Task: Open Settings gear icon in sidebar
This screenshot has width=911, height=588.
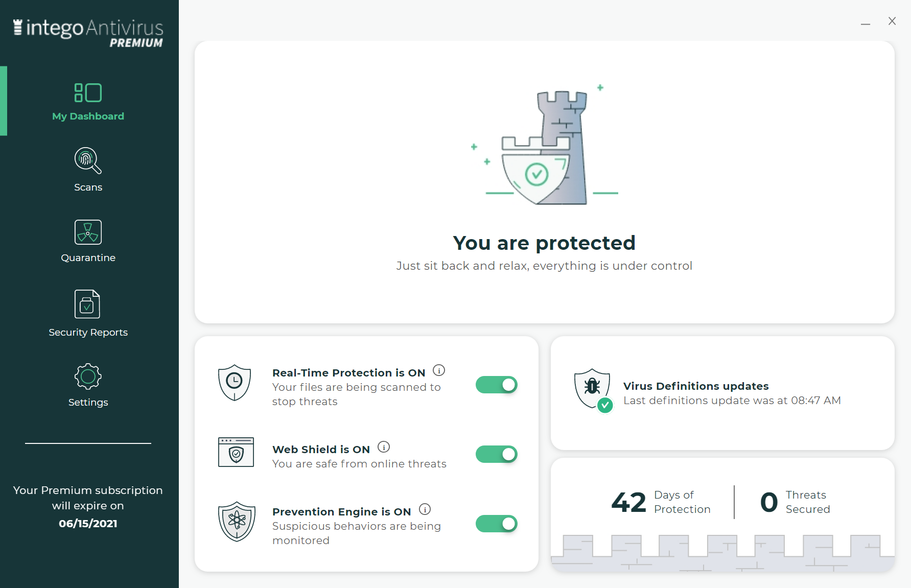Action: coord(88,377)
